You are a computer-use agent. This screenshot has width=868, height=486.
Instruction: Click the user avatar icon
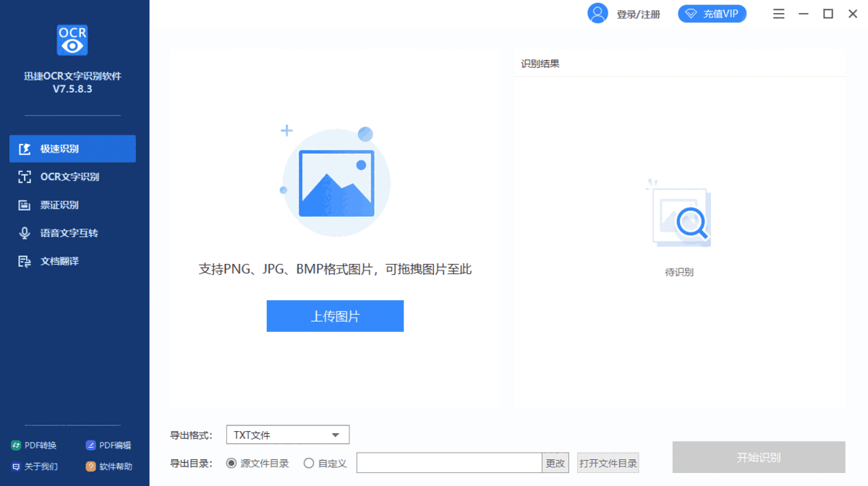(597, 13)
